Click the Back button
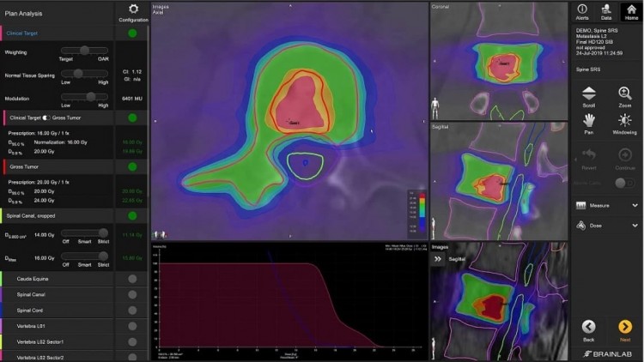This screenshot has width=644, height=362. click(589, 330)
